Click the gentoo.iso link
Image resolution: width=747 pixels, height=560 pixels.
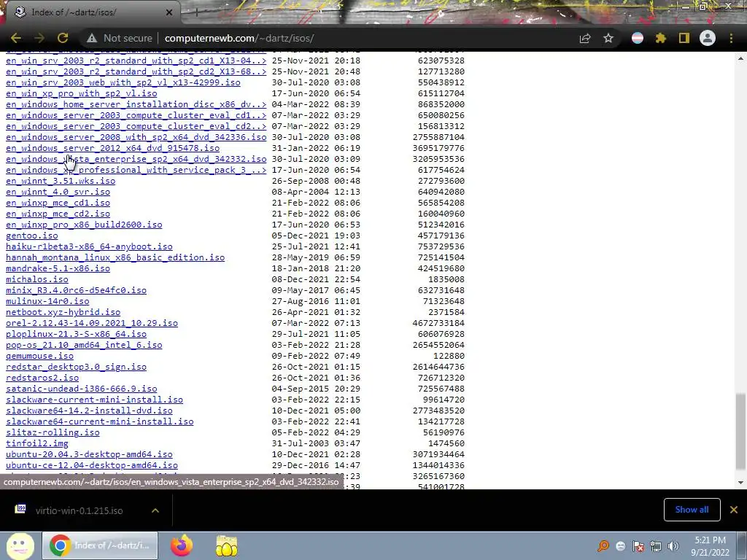pyautogui.click(x=32, y=236)
